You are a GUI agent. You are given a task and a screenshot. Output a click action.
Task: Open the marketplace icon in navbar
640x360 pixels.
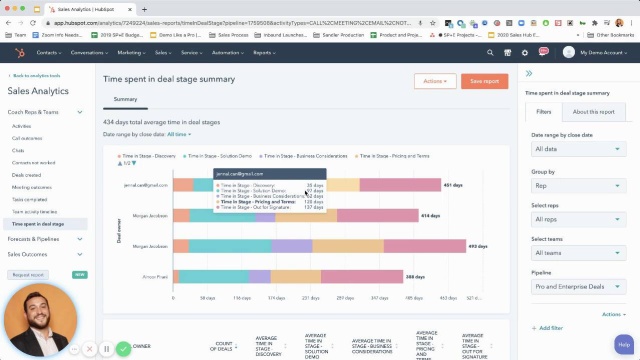507,53
